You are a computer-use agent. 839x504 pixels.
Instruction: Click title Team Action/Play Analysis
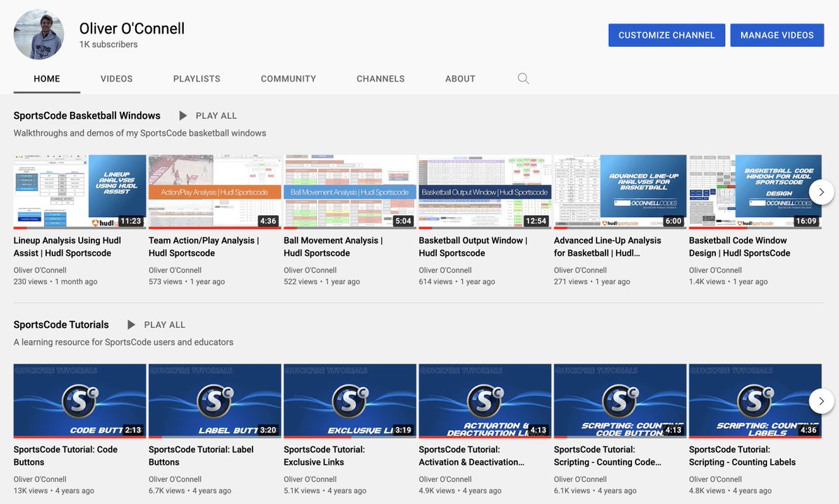[x=203, y=247]
